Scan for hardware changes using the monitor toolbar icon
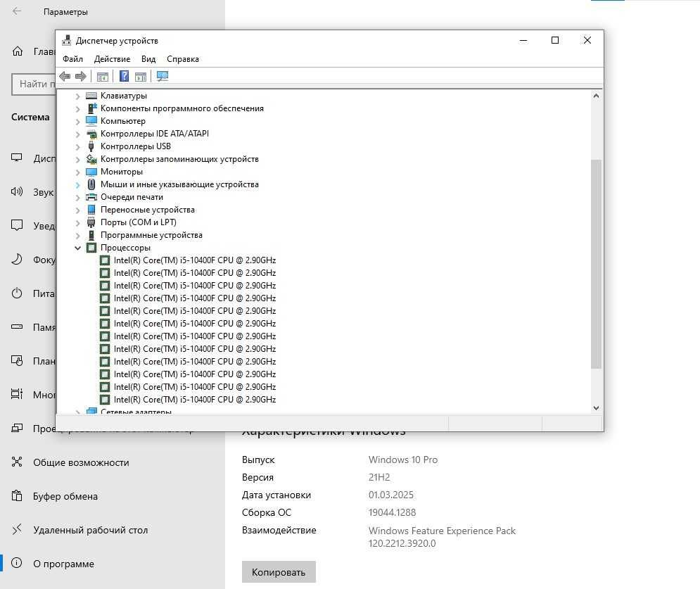The width and height of the screenshot is (700, 589). (163, 77)
